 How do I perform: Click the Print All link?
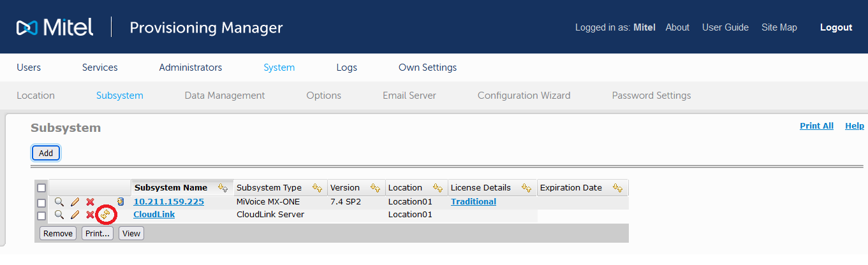click(816, 126)
